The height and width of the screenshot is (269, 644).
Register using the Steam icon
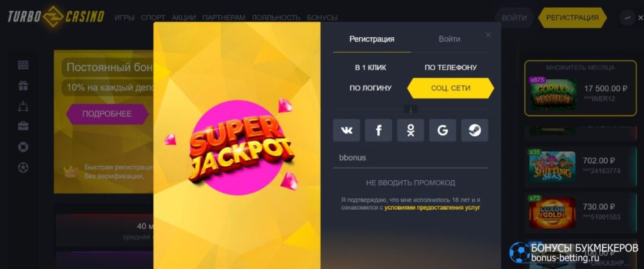(x=475, y=130)
